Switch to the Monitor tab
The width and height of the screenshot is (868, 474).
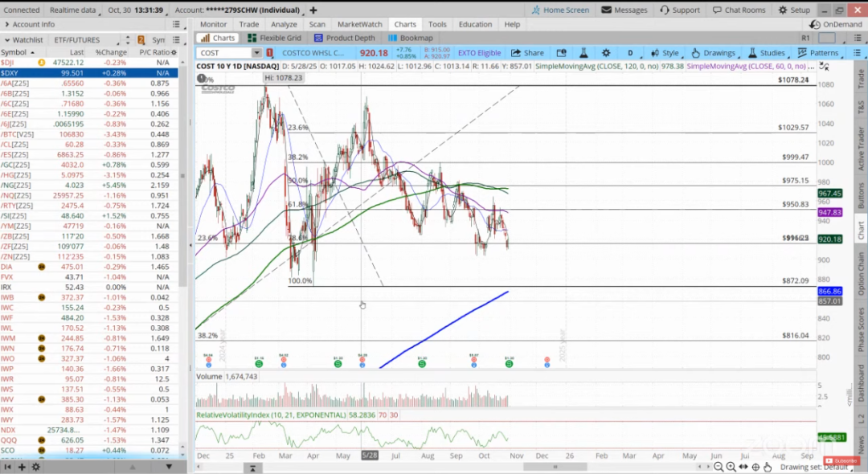(x=213, y=24)
